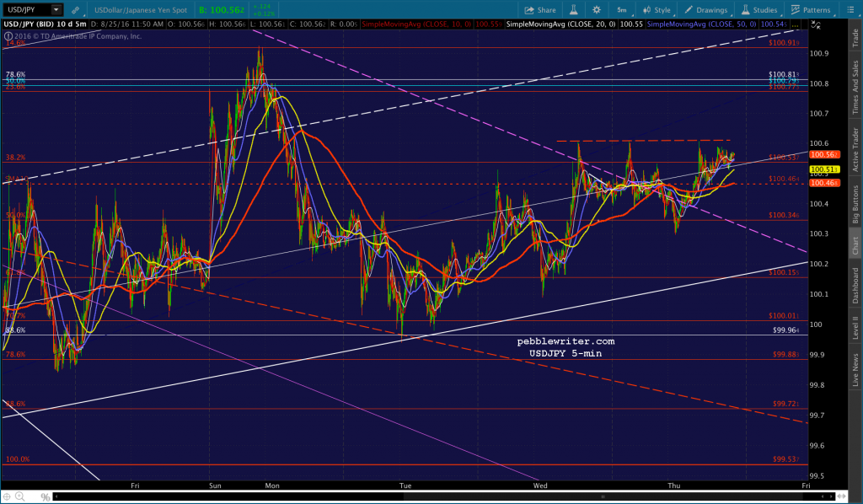Expand the hidden studies ellipsis in header
Image resolution: width=863 pixels, height=504 pixels.
pyautogui.click(x=796, y=24)
